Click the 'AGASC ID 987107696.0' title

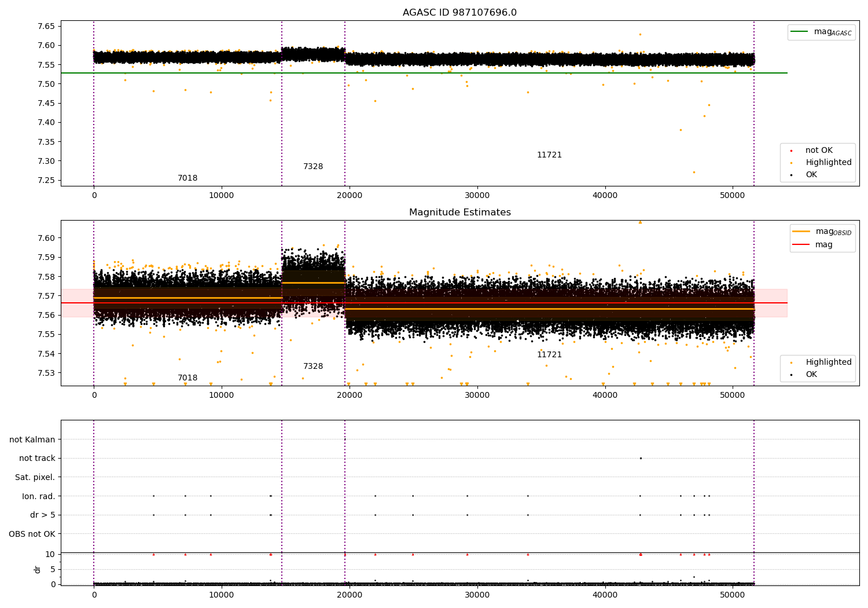[x=459, y=13]
